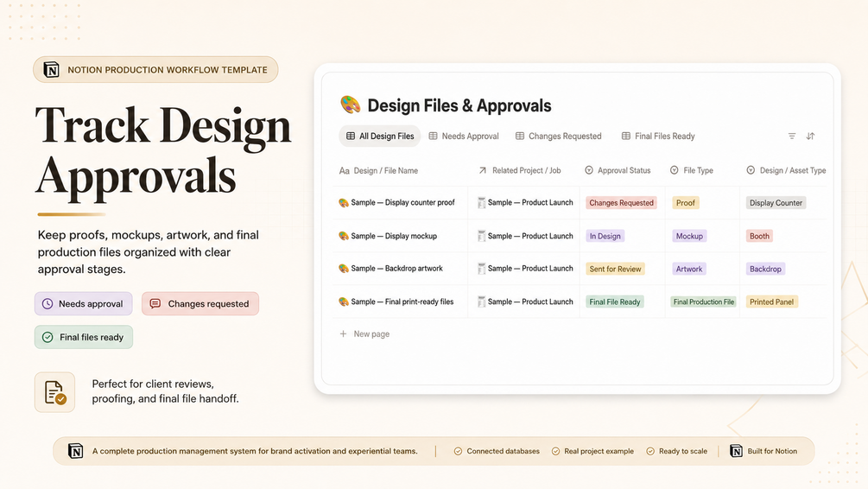Screen dimensions: 868x489
Task: Click the checkmark icon in the Final files ready chip
Action: 48,337
